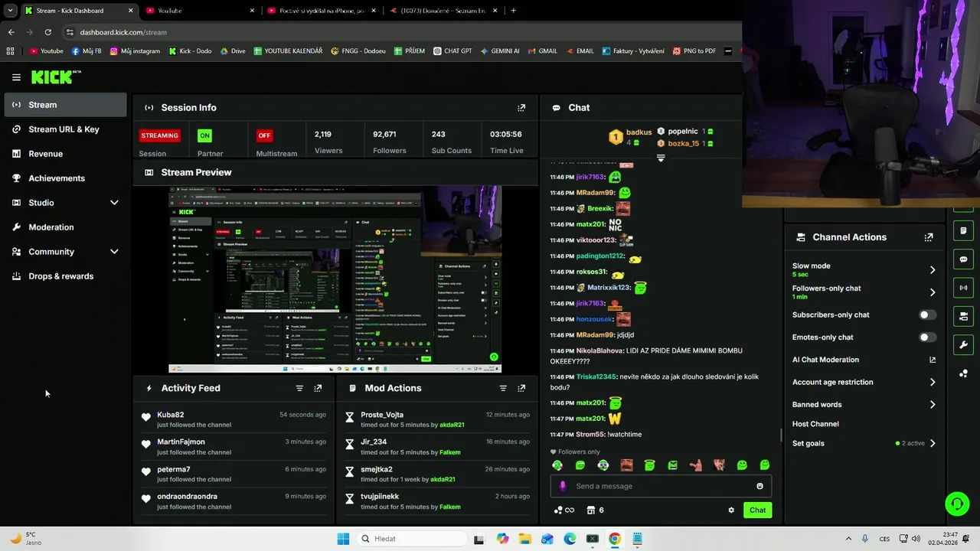This screenshot has height=551, width=980.
Task: Open the Revenue sidebar item
Action: tap(65, 154)
